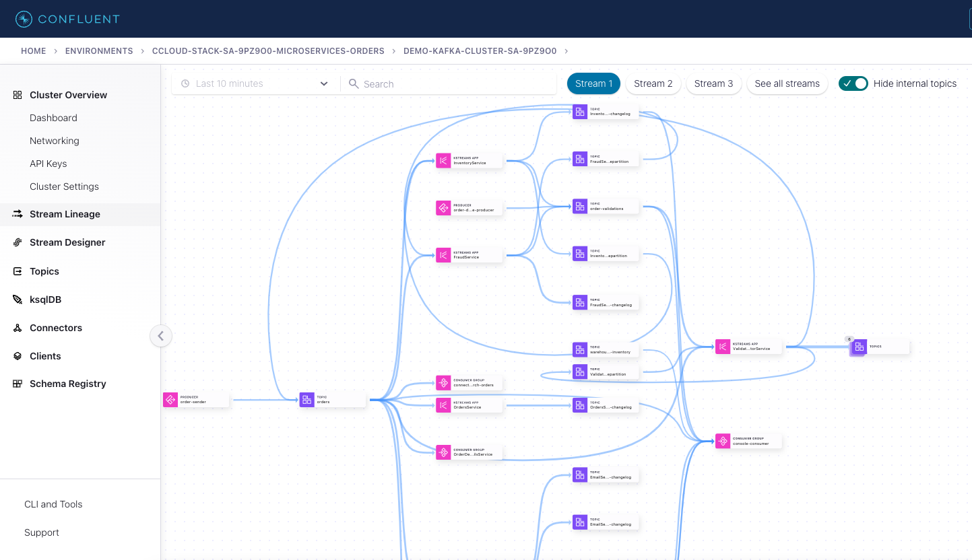Image resolution: width=972 pixels, height=560 pixels.
Task: Open the Environments breadcrumb link
Action: pyautogui.click(x=99, y=51)
